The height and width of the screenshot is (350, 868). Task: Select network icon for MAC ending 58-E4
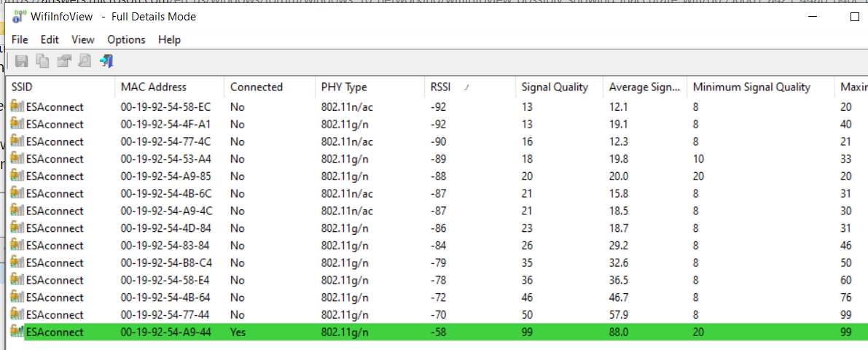tap(17, 280)
